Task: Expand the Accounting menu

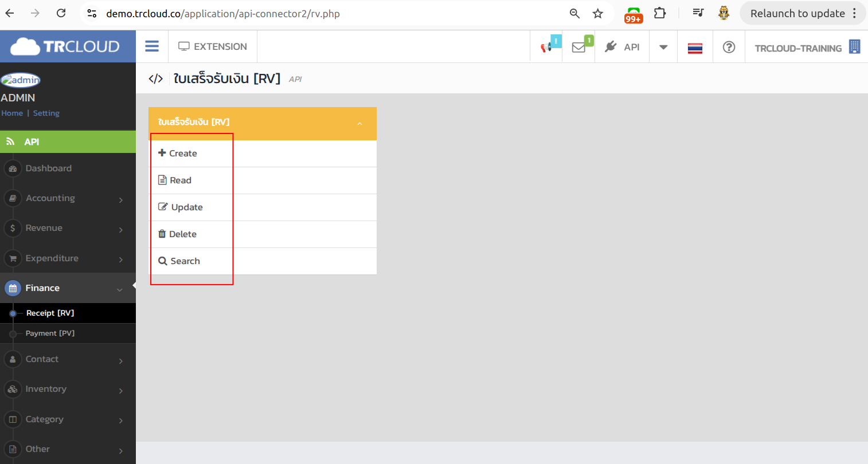Action: click(68, 198)
